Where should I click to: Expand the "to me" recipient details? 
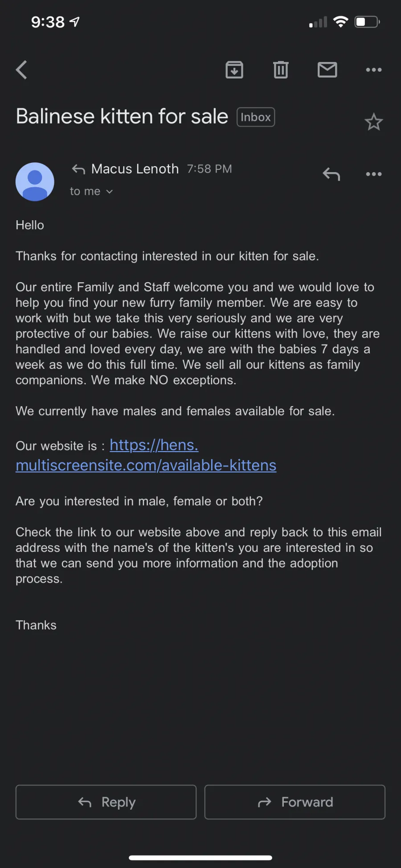[91, 191]
